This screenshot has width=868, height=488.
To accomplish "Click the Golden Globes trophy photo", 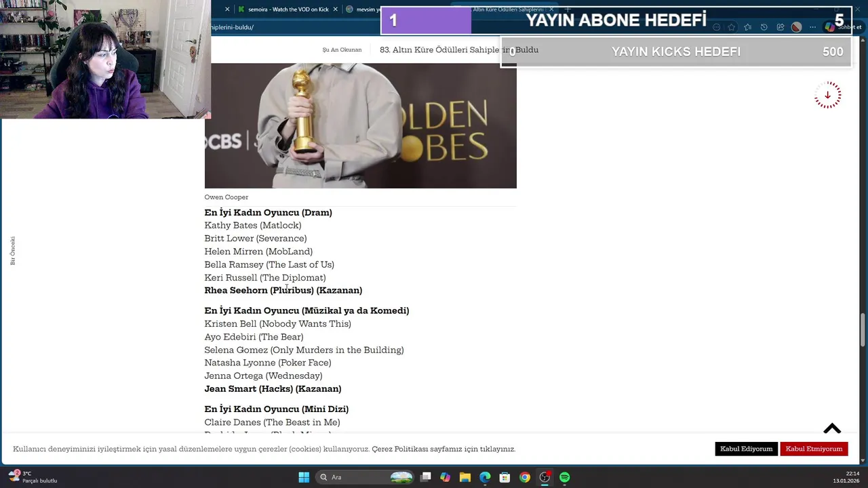I will (x=360, y=125).
